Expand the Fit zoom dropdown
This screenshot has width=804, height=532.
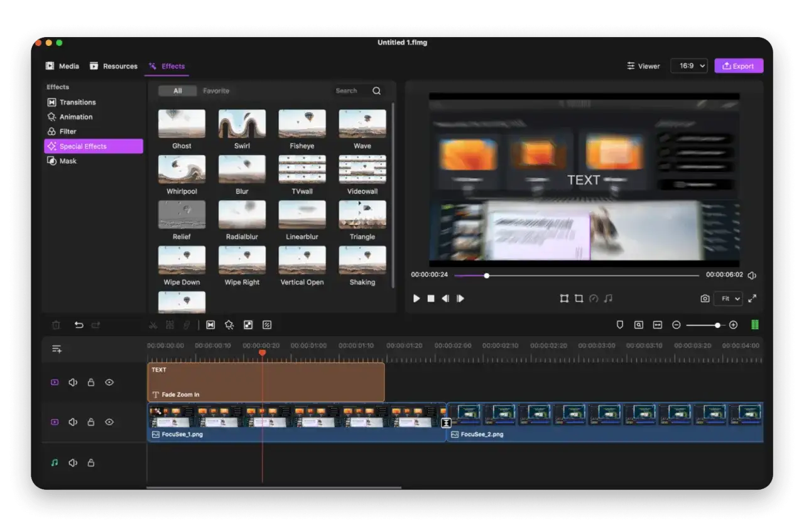[x=727, y=298]
